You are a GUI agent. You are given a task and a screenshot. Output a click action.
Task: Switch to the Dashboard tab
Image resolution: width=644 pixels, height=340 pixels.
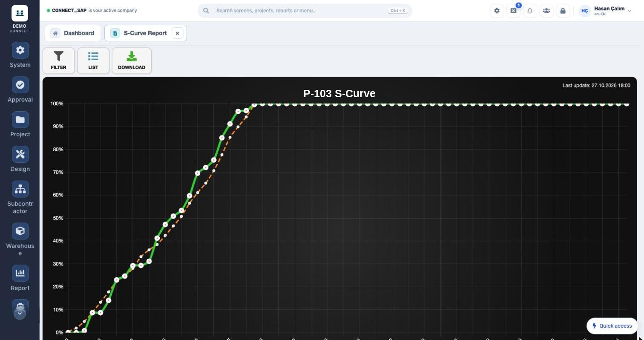pos(73,33)
